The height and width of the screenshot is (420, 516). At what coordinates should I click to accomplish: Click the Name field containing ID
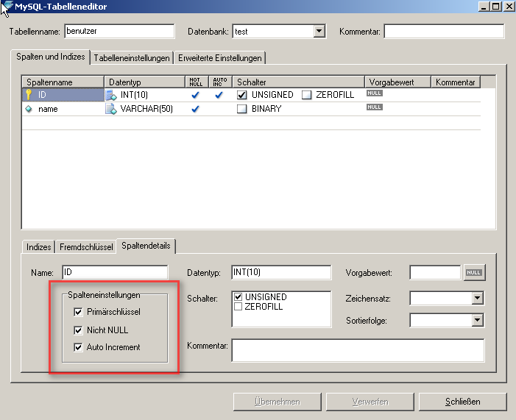(115, 272)
